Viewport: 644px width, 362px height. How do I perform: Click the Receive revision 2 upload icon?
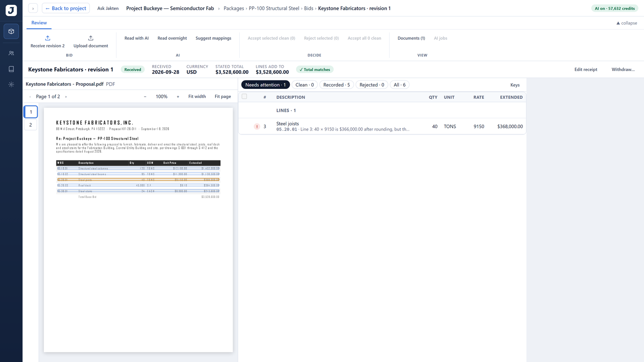48,38
